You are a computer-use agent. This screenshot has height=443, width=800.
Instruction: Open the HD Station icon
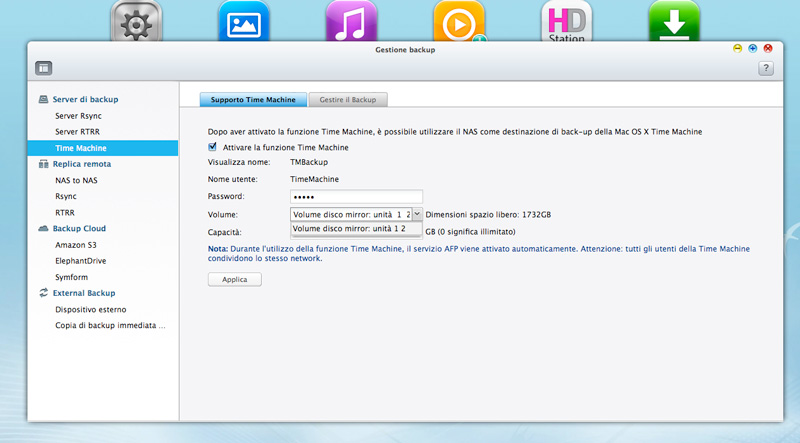566,22
